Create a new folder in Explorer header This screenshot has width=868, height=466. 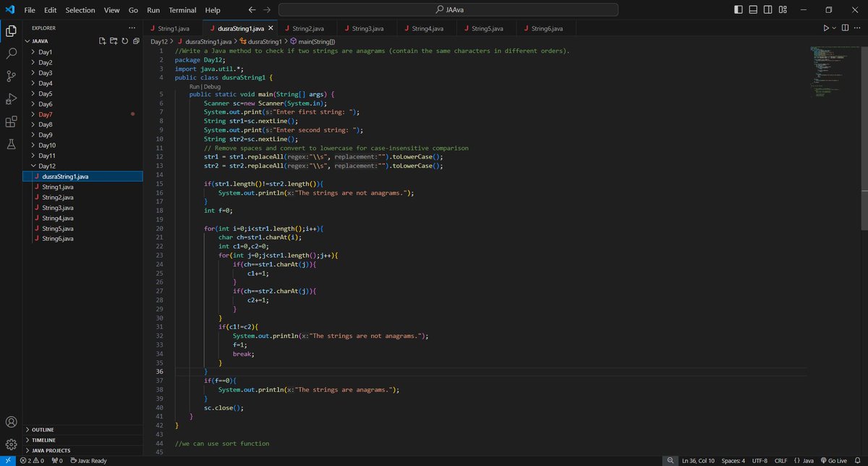tap(114, 41)
